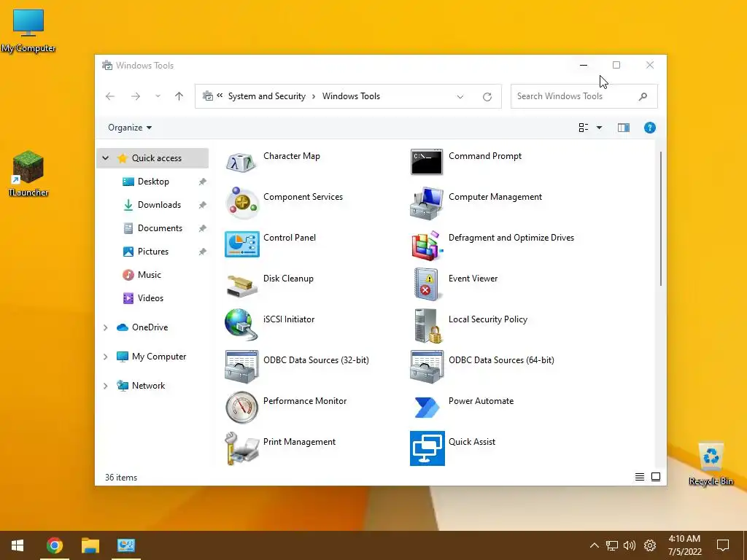Refresh the Windows Tools folder view
Image resolution: width=747 pixels, height=560 pixels.
point(487,97)
